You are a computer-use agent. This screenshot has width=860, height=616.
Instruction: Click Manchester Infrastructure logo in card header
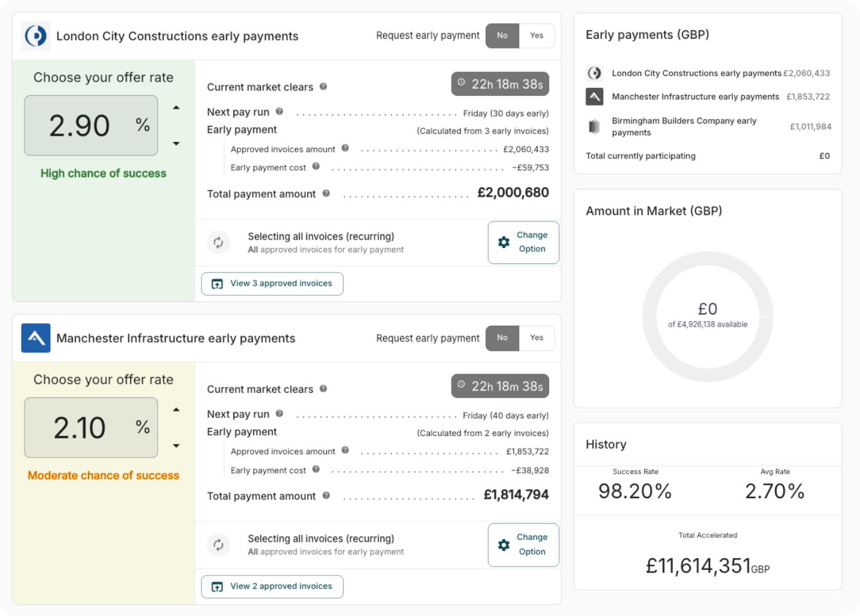point(36,338)
